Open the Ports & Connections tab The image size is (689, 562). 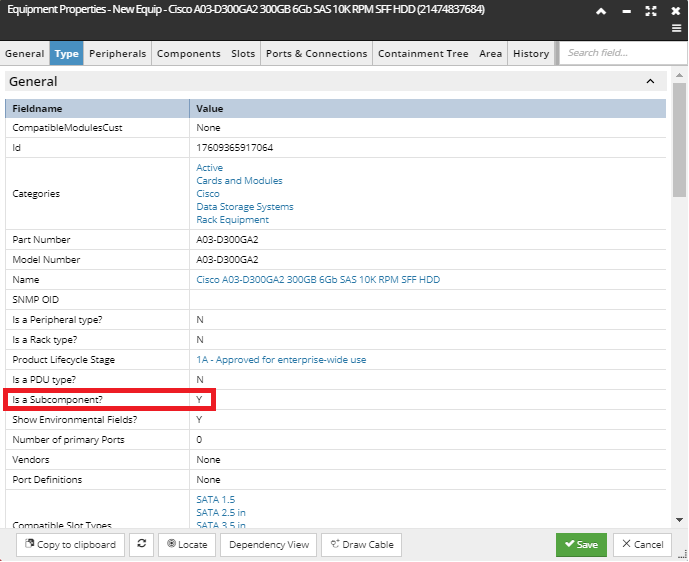coord(316,53)
